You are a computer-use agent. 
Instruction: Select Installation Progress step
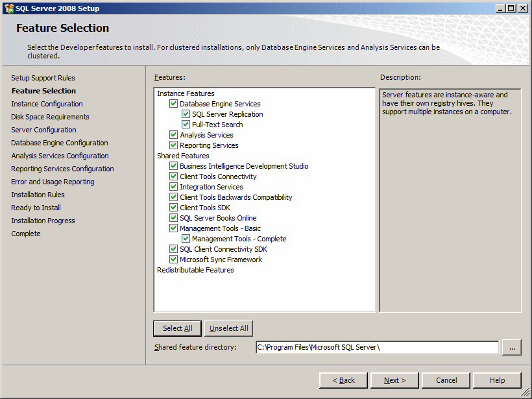pos(43,221)
